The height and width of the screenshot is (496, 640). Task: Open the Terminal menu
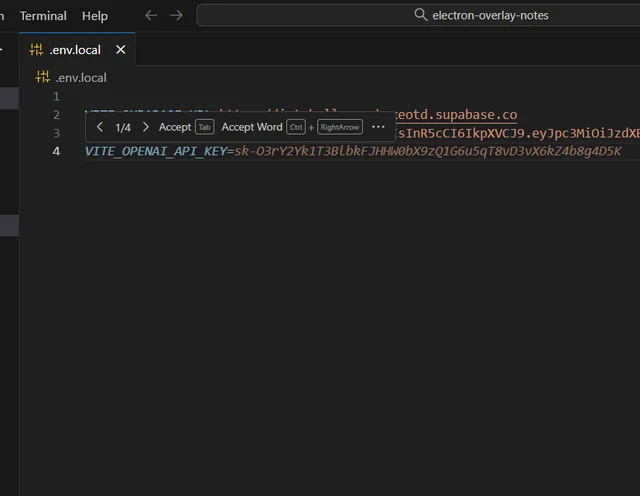coord(43,16)
